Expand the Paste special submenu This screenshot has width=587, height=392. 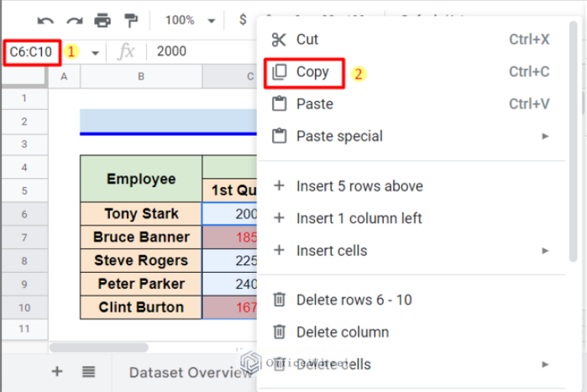tap(545, 137)
